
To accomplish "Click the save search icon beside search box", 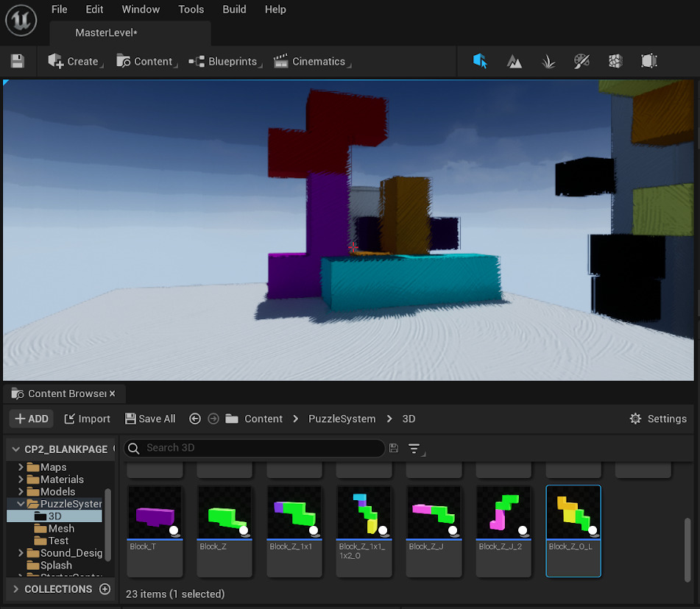I will (394, 448).
